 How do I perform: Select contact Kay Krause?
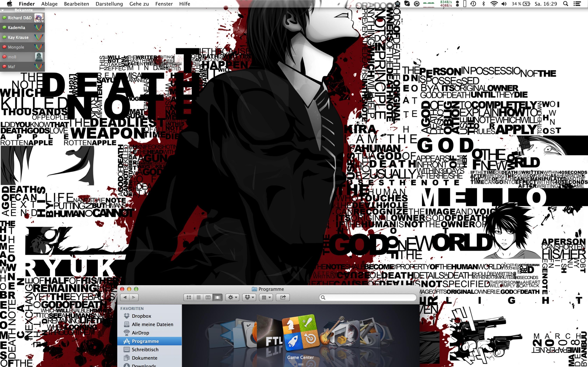(18, 37)
